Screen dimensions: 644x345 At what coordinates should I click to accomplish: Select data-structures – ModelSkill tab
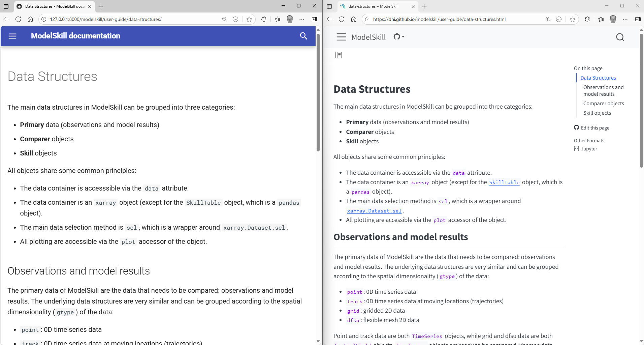click(378, 6)
